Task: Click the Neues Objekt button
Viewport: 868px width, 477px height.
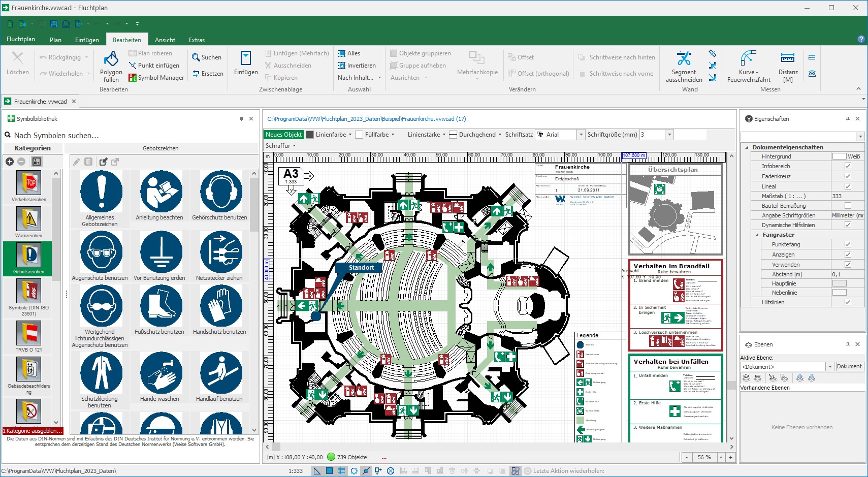Action: coord(283,135)
